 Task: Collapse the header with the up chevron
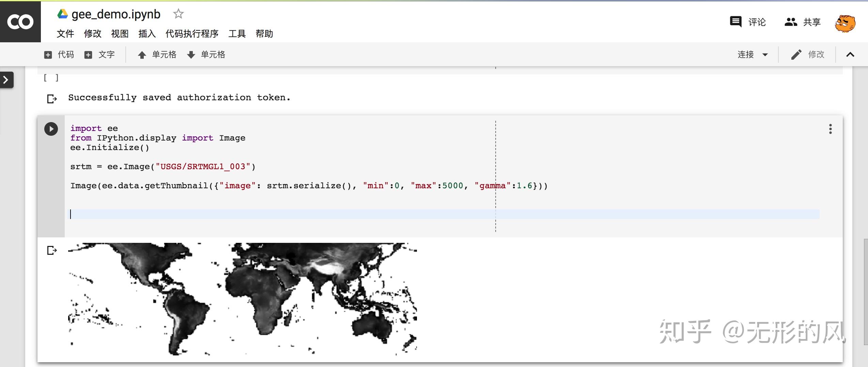click(x=850, y=55)
